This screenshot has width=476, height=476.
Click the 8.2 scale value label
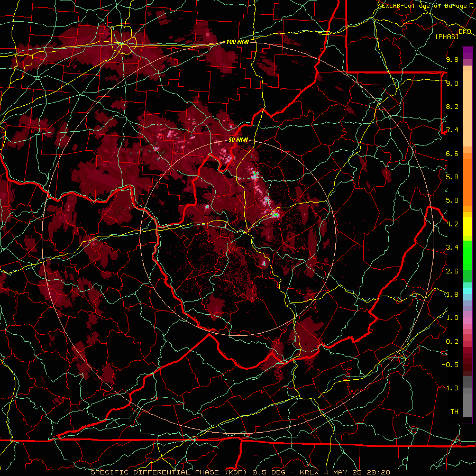(x=452, y=106)
